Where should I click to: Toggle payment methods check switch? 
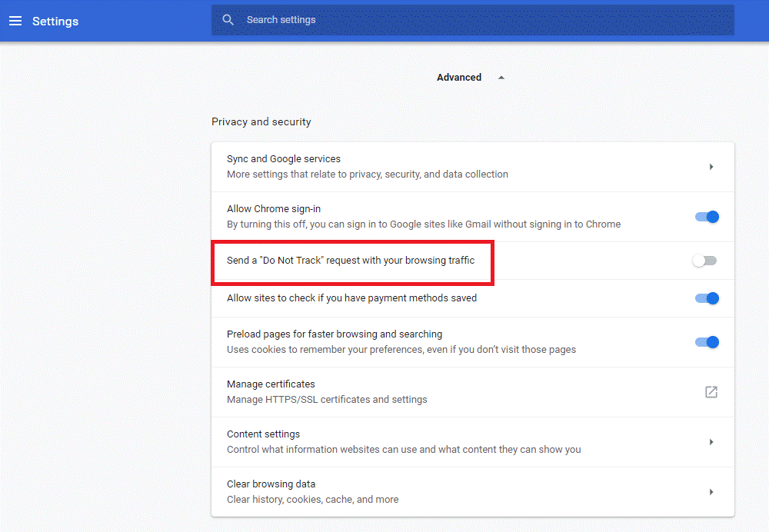pos(707,298)
